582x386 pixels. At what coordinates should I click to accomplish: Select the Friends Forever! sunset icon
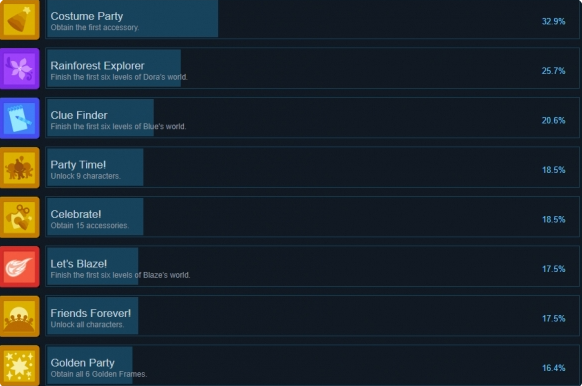pyautogui.click(x=20, y=316)
